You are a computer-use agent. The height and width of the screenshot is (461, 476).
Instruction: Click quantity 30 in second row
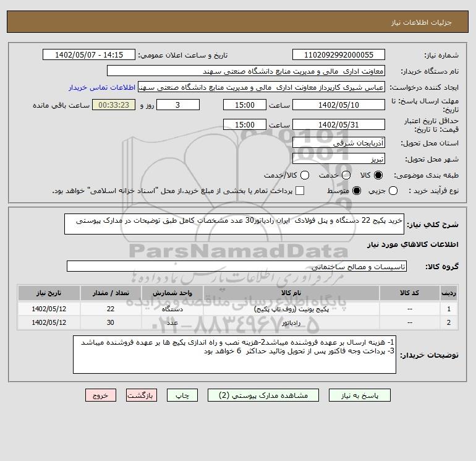point(111,323)
